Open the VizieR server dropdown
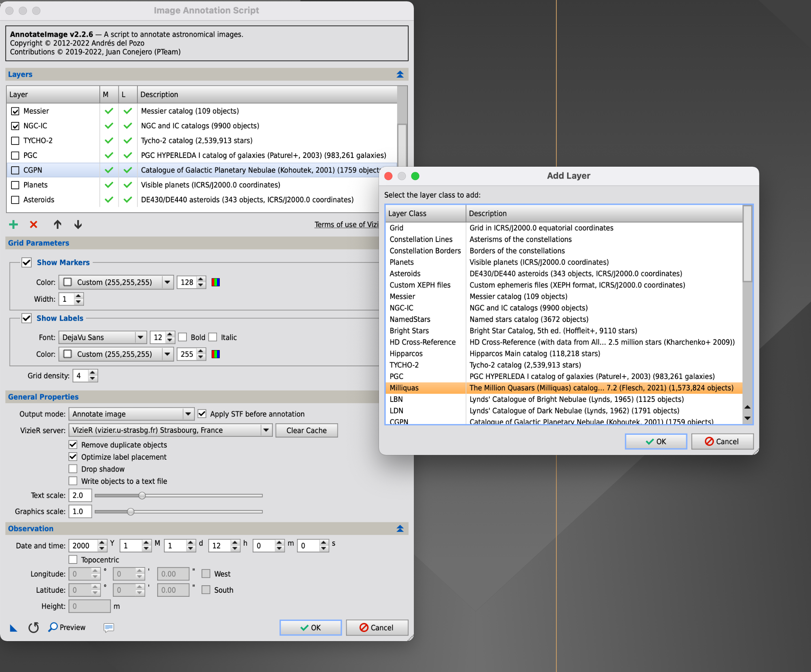This screenshot has height=672, width=811. pyautogui.click(x=170, y=430)
